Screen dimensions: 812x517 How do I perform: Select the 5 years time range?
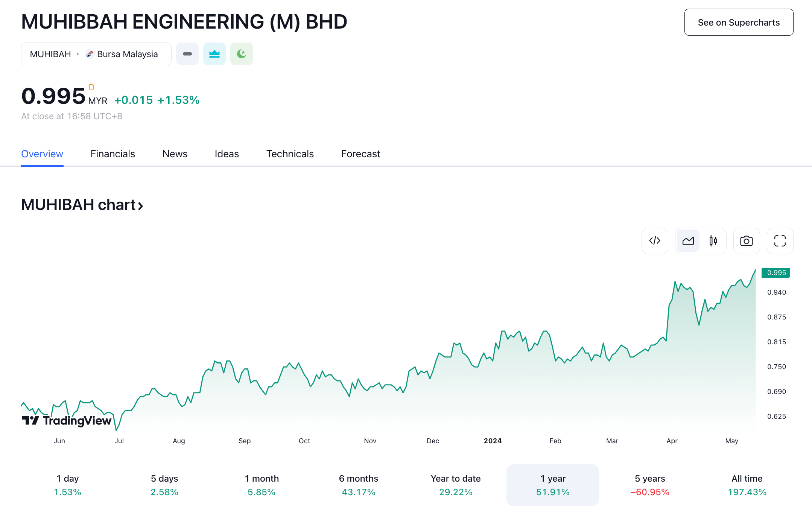tap(649, 485)
